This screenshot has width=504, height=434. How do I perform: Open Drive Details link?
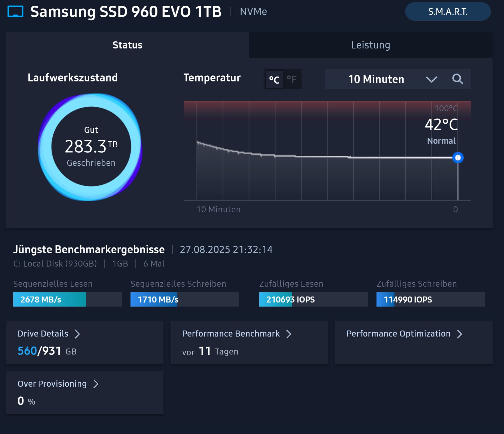click(x=43, y=334)
